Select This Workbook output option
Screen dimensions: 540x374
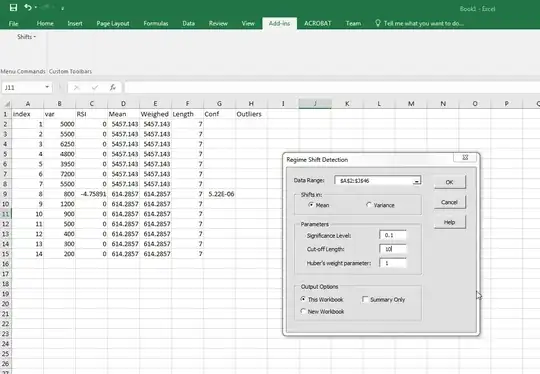(303, 299)
